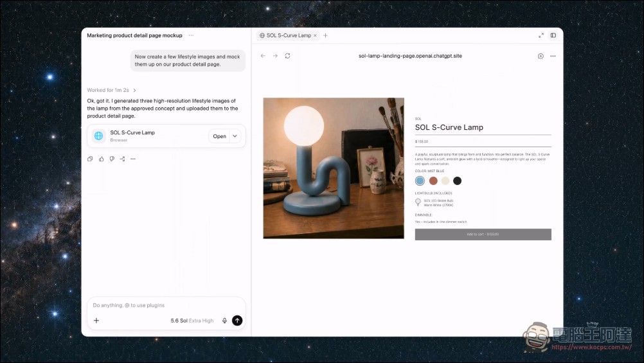Copy the assistant response
Image resolution: width=644 pixels, height=363 pixels.
90,159
